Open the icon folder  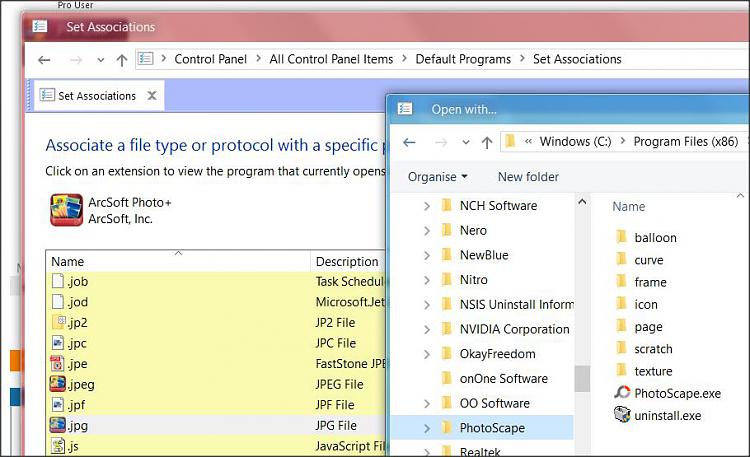coord(646,305)
